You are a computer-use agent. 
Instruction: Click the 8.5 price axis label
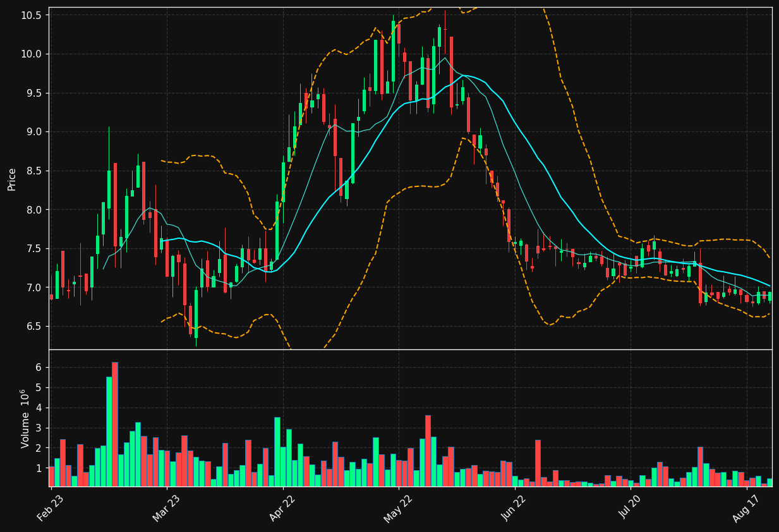point(33,171)
